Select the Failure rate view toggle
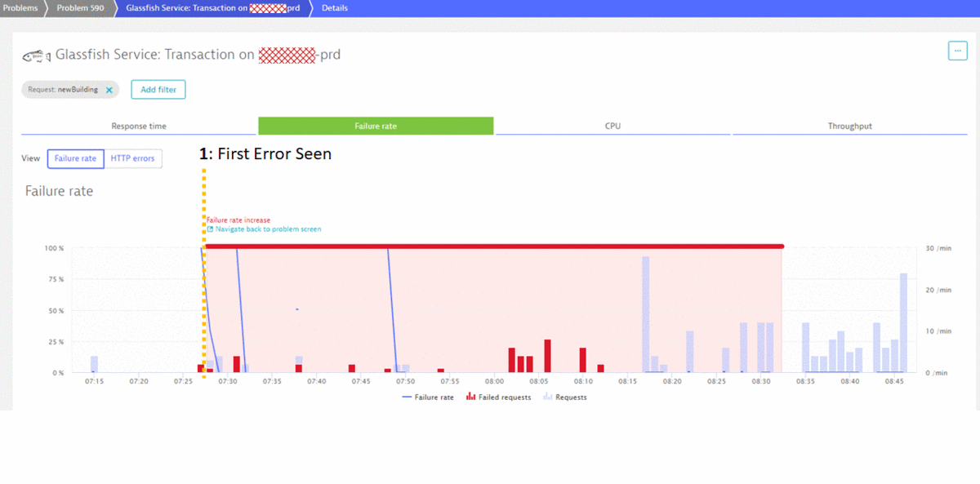The width and height of the screenshot is (980, 484). 75,158
